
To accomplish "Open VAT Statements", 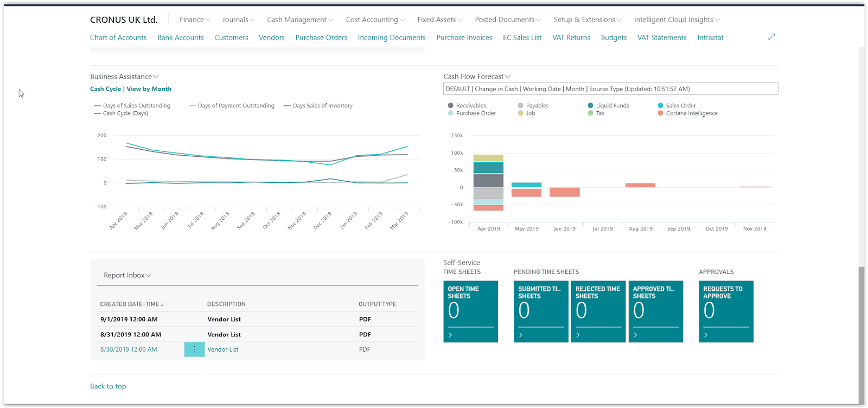I will 662,37.
